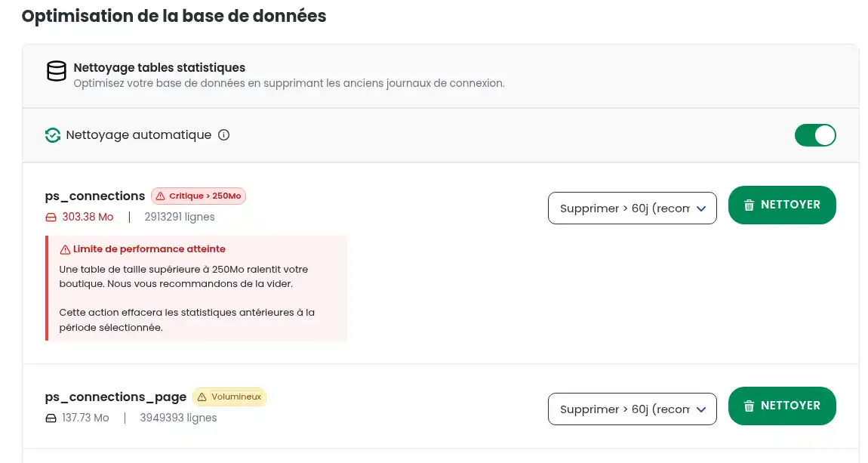Click the green auto-clean refresh icon
The height and width of the screenshot is (463, 868).
(53, 135)
